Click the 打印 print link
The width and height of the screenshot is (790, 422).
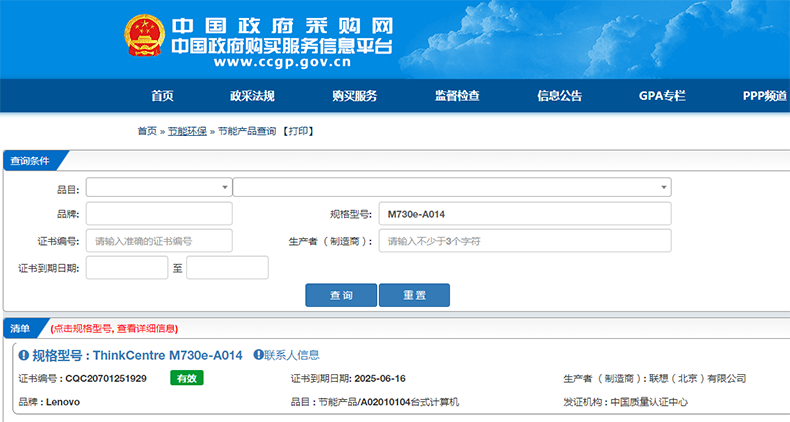(300, 131)
